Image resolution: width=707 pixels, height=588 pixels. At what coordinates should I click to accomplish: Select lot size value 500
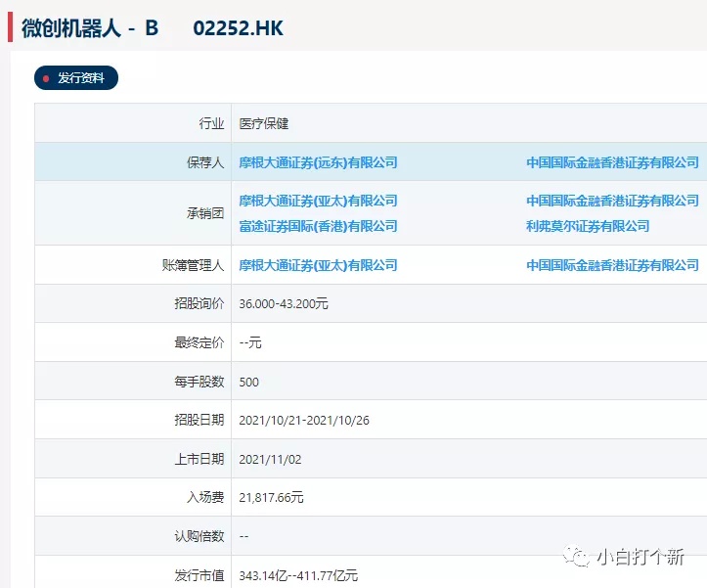click(x=249, y=383)
